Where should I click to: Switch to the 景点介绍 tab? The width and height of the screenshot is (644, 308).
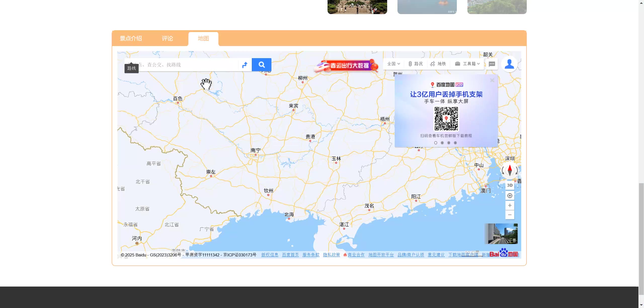click(x=131, y=38)
